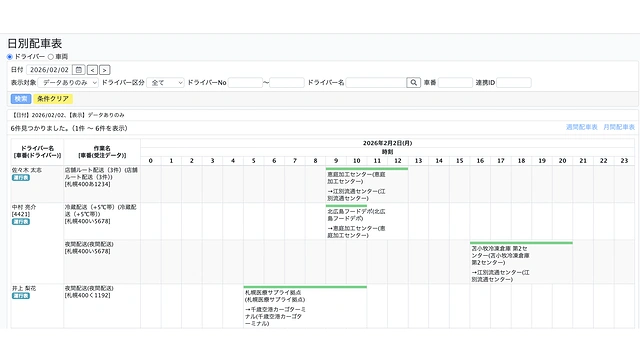Click hour 23 in the time header
Screen dimensions: 640x362
pyautogui.click(x=624, y=161)
